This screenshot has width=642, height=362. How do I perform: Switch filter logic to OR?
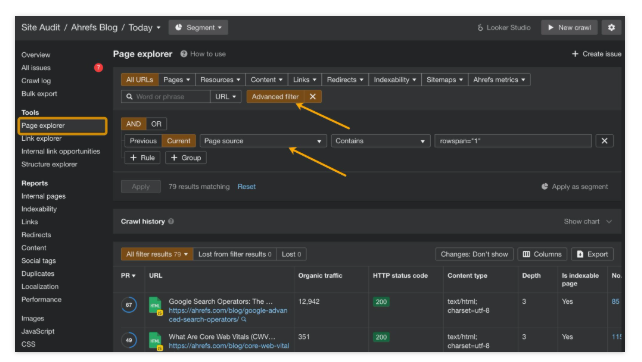pos(156,124)
